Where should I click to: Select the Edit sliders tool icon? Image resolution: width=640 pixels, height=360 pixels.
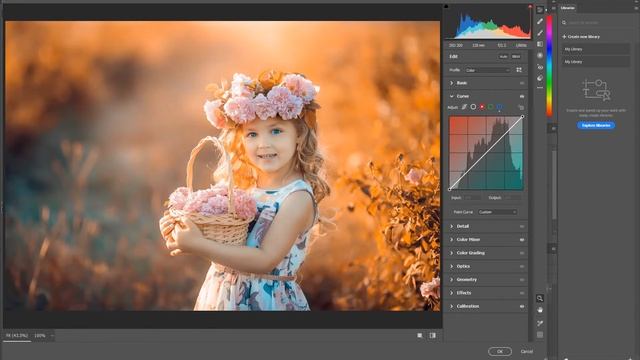click(540, 10)
